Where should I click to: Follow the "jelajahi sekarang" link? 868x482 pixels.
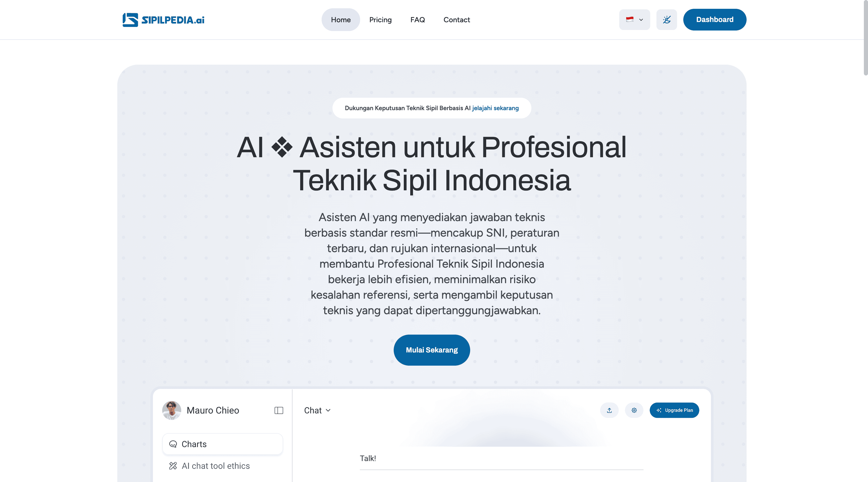[495, 108]
